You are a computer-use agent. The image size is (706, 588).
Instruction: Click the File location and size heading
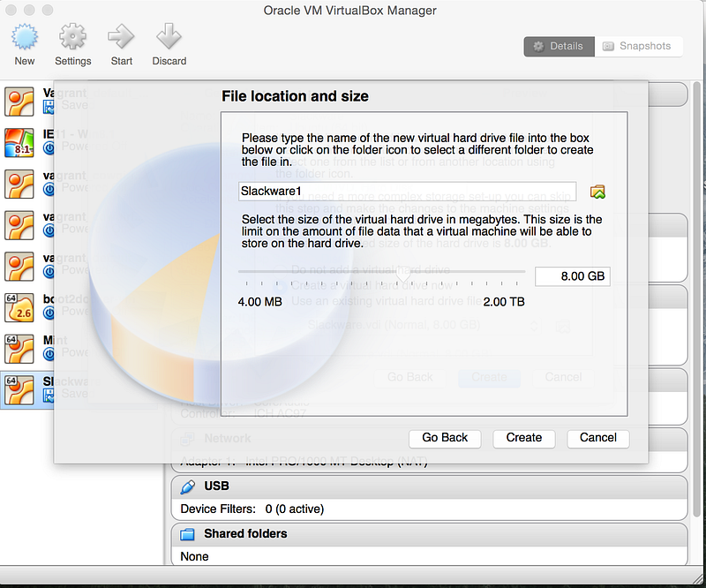click(x=295, y=96)
